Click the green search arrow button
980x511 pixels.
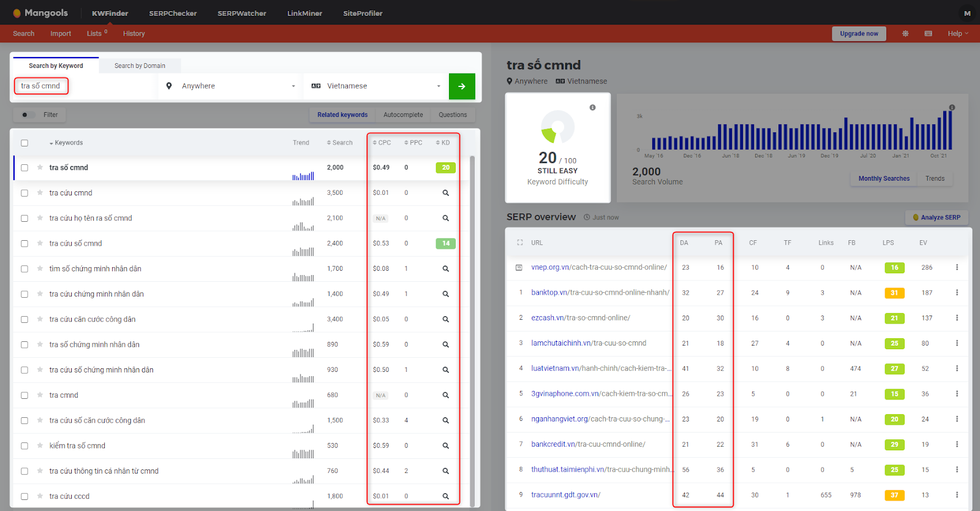tap(462, 86)
